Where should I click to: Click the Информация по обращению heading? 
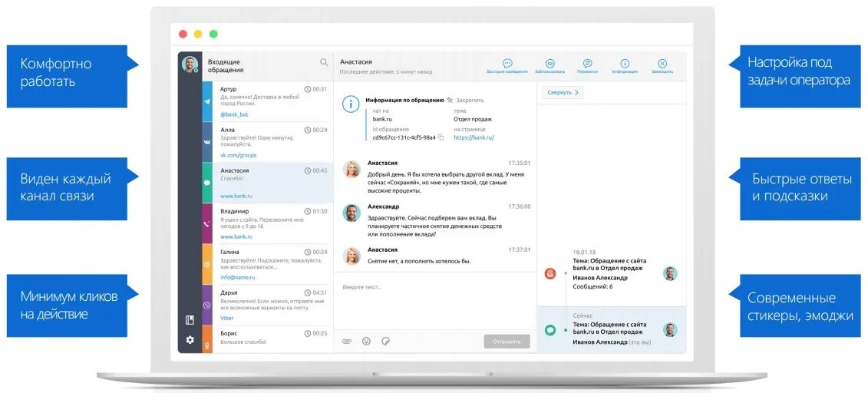point(404,101)
